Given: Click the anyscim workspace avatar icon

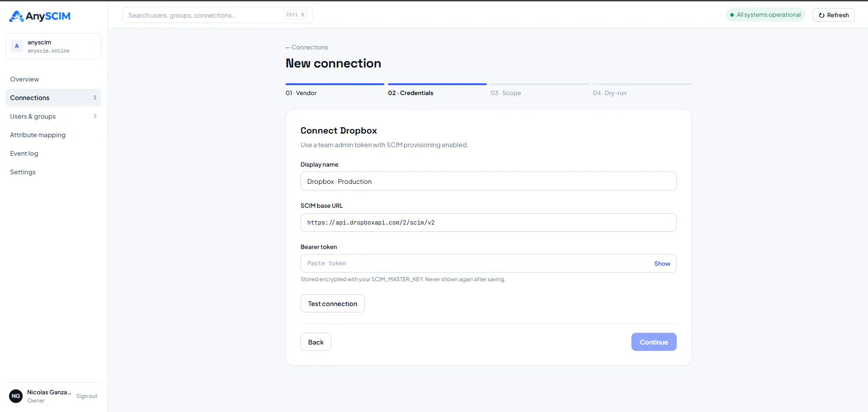Looking at the screenshot, I should (17, 46).
